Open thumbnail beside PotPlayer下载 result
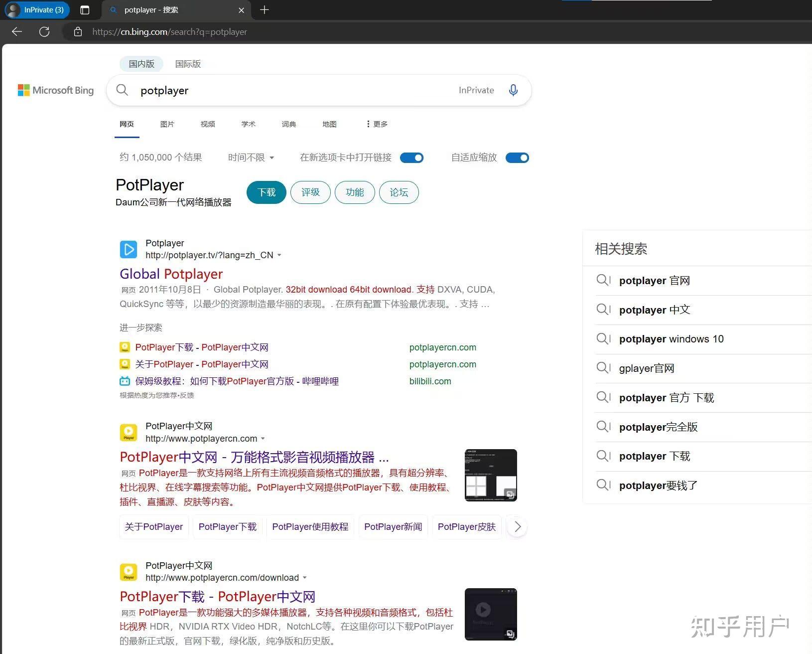Screen dimensions: 812x654 point(491,614)
